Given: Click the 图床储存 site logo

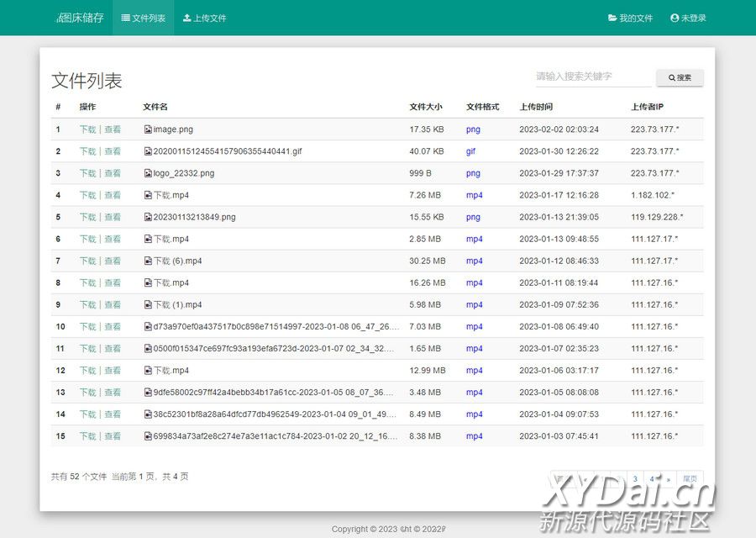Looking at the screenshot, I should click(80, 18).
